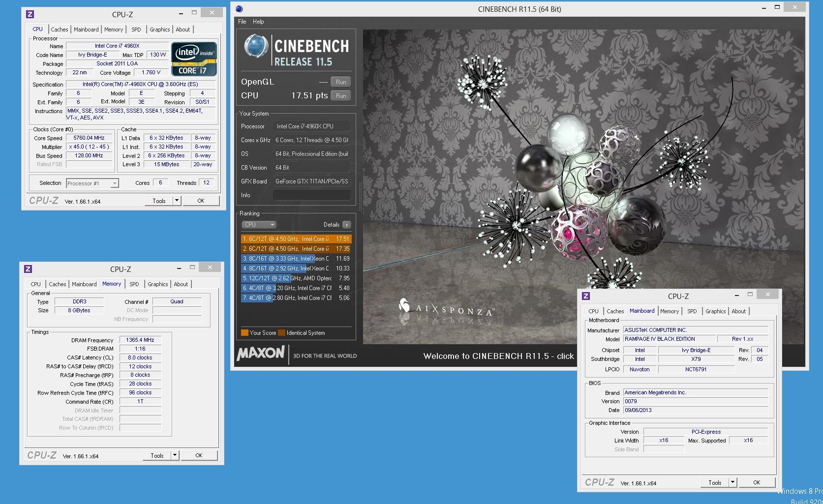Select ranking entry 4 Xeon 2.92 GHz
823x504 pixels.
[x=296, y=268]
